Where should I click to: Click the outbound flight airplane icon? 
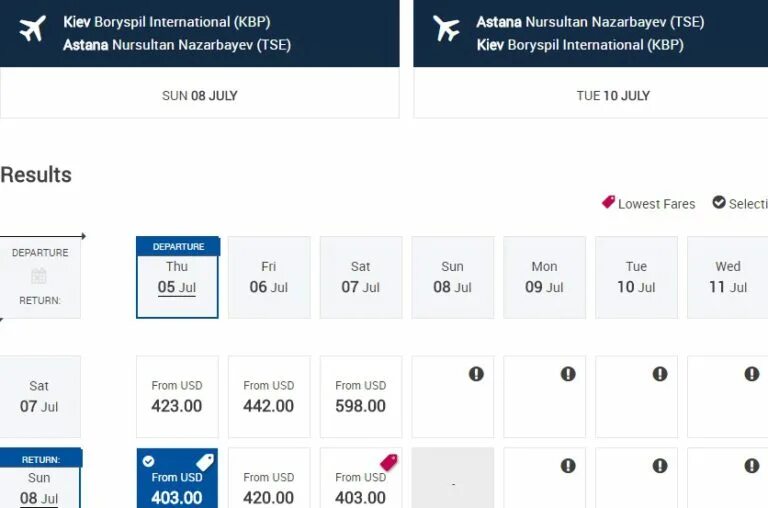33,30
